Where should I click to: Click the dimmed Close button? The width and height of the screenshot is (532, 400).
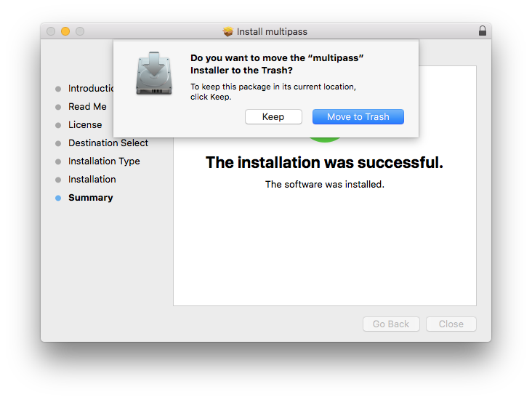451,324
